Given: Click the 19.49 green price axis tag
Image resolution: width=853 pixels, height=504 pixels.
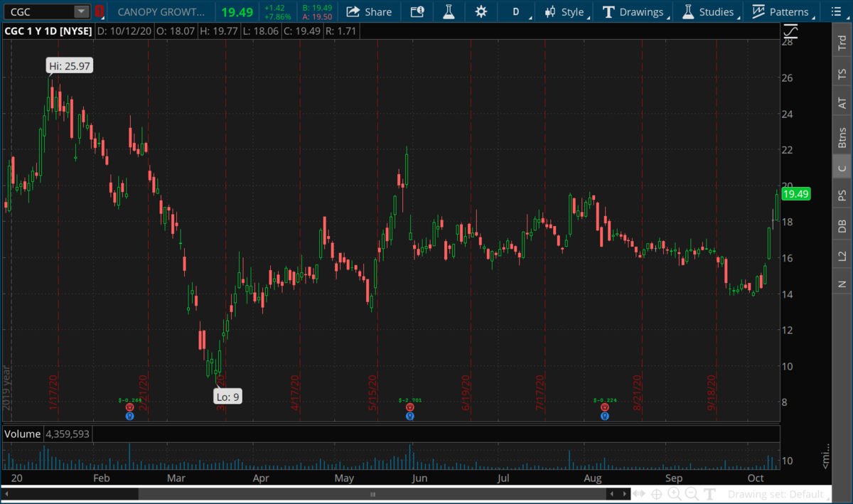Looking at the screenshot, I should tap(798, 193).
